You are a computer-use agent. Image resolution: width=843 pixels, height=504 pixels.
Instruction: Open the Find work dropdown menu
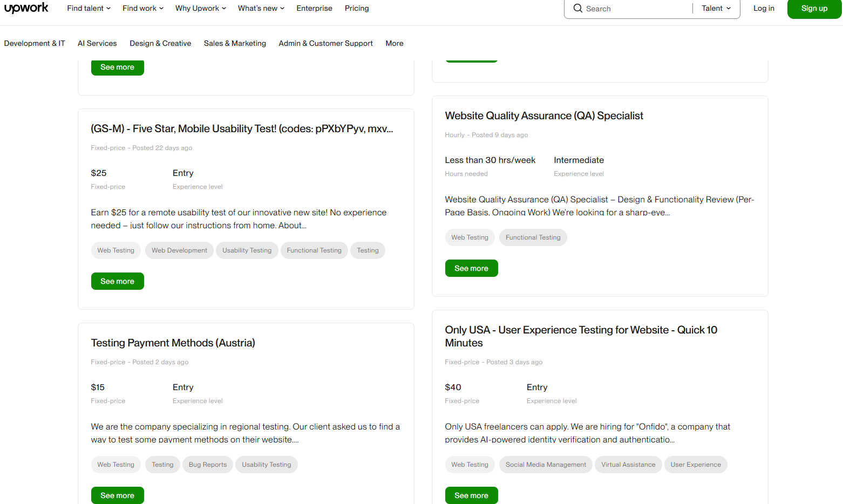click(x=142, y=9)
